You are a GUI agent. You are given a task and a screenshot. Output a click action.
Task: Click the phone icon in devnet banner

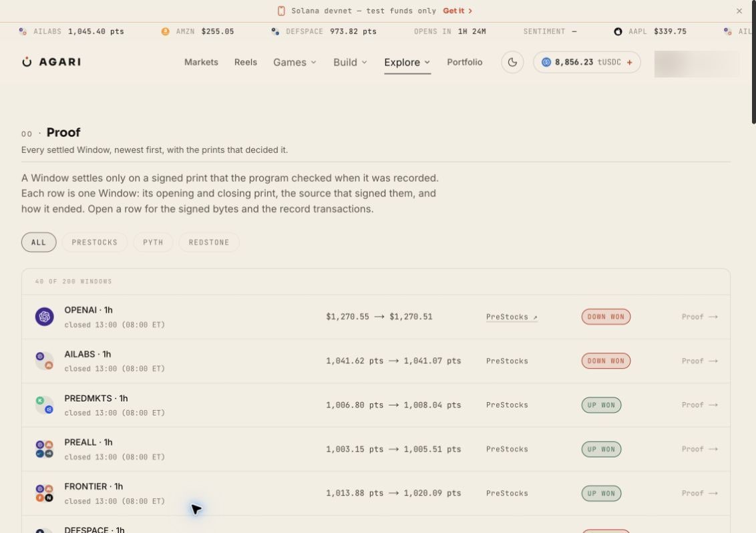[281, 11]
